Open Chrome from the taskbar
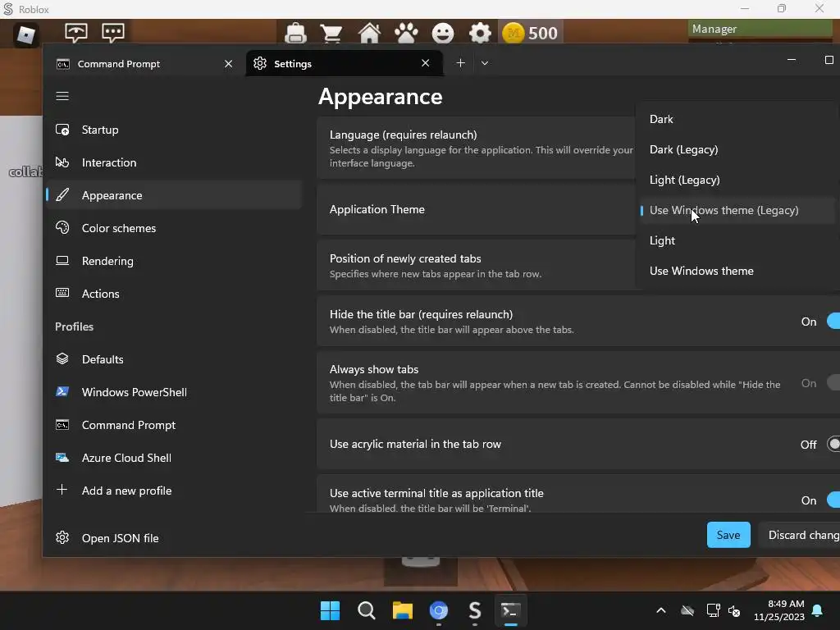This screenshot has height=630, width=840. 439,610
